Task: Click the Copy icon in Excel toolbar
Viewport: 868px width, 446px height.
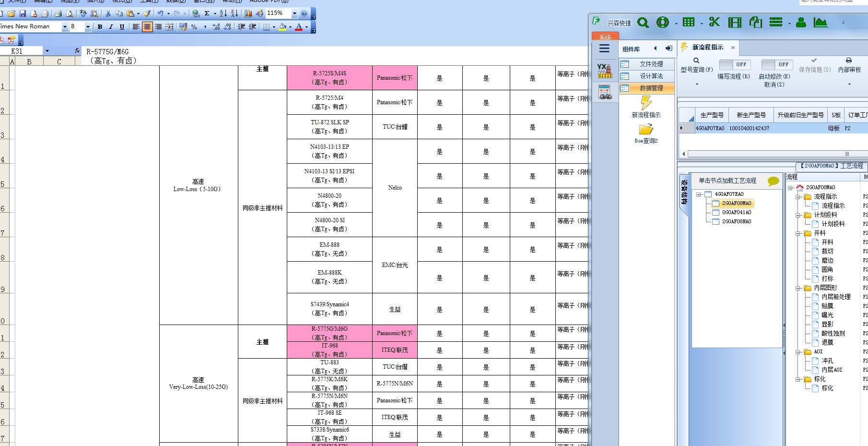Action: (119, 13)
